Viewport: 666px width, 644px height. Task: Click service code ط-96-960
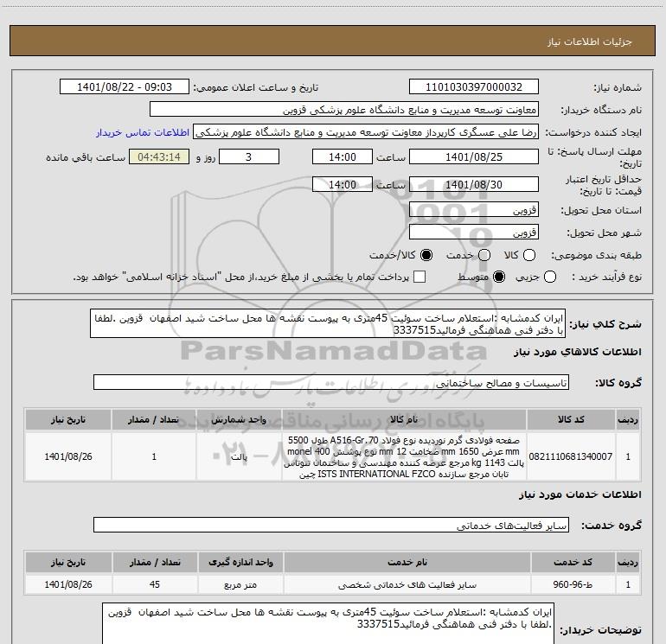(573, 584)
